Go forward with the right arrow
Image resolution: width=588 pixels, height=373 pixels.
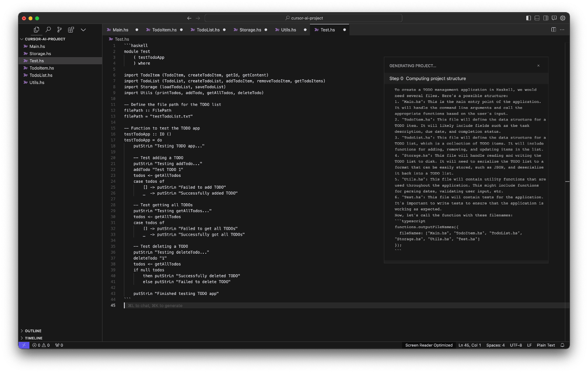(x=198, y=18)
